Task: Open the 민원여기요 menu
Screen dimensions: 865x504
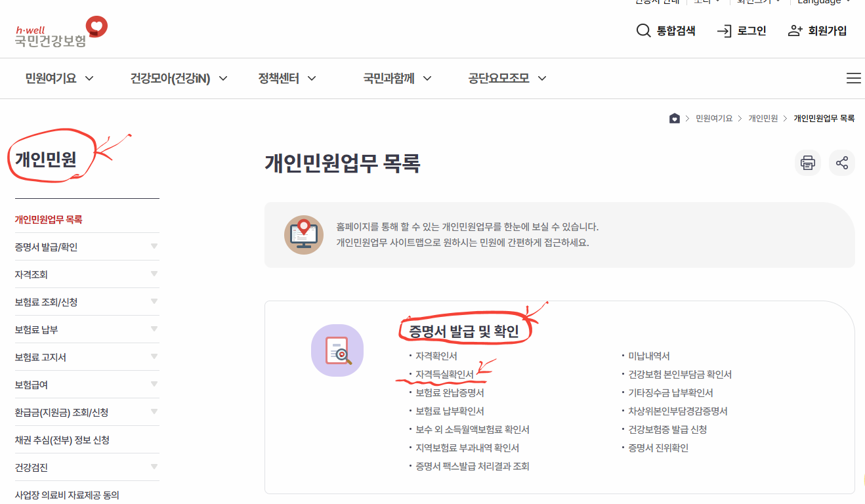Action: click(x=51, y=78)
